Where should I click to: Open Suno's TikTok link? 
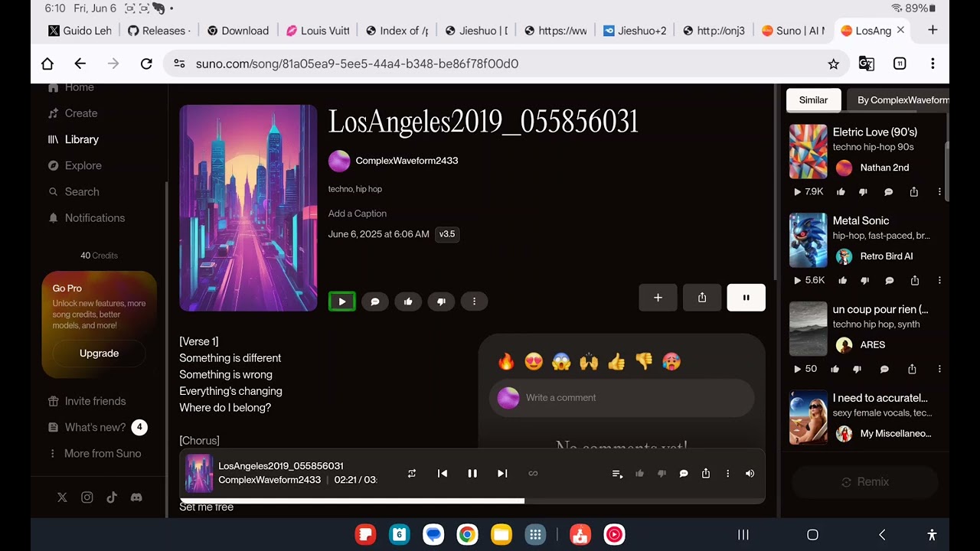(x=112, y=497)
